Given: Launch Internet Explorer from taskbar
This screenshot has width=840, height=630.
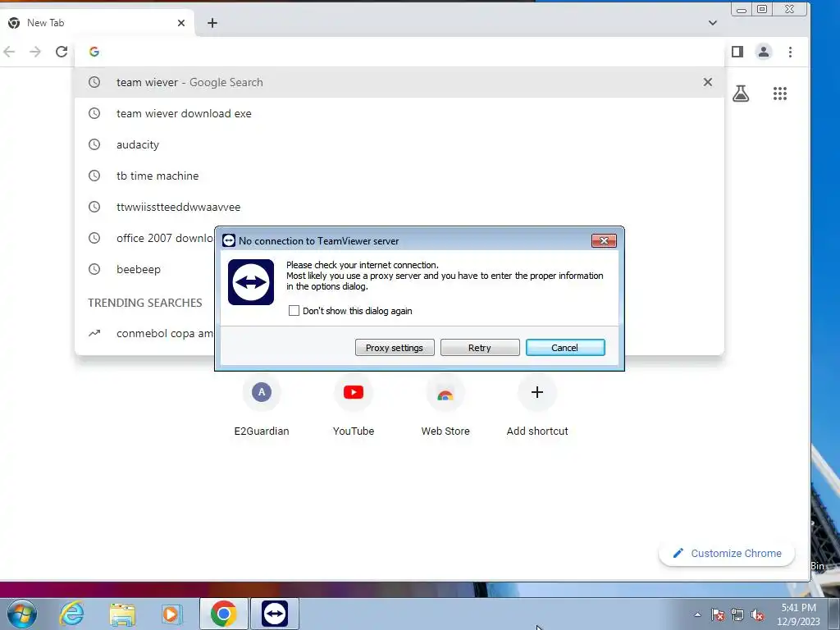Looking at the screenshot, I should click(72, 614).
